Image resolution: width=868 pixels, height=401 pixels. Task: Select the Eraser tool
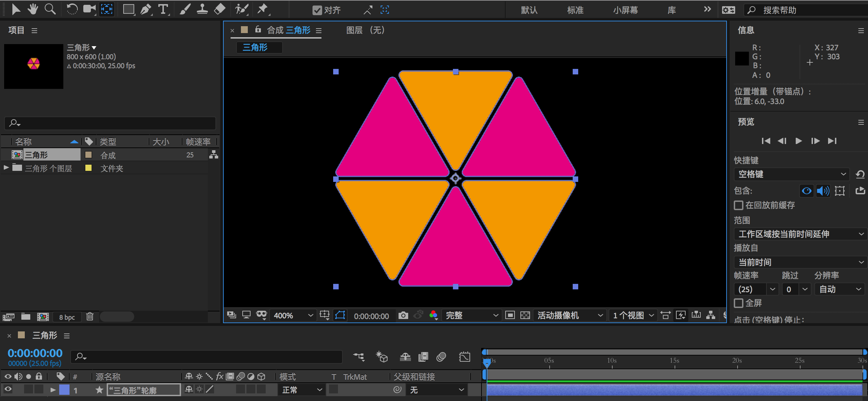coord(219,9)
